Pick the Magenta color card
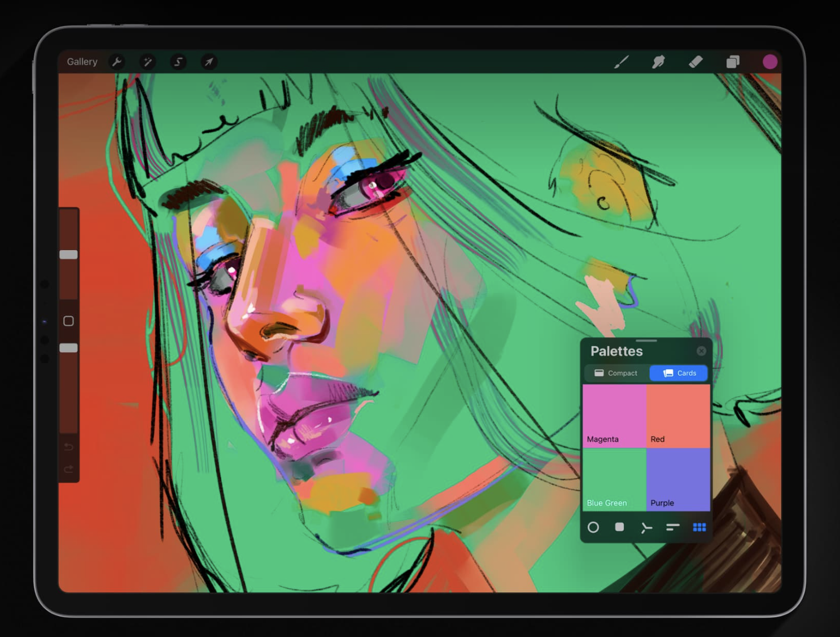 tap(614, 416)
